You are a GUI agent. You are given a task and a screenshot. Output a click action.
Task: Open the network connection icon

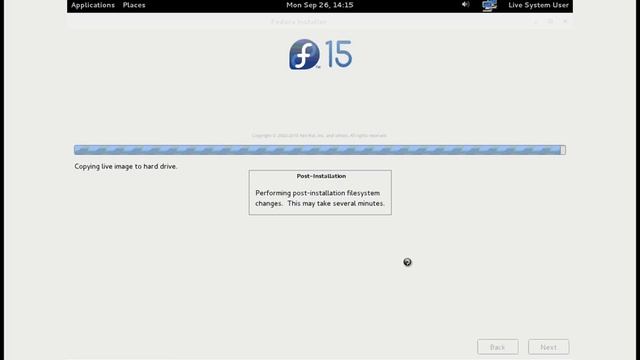(489, 5)
